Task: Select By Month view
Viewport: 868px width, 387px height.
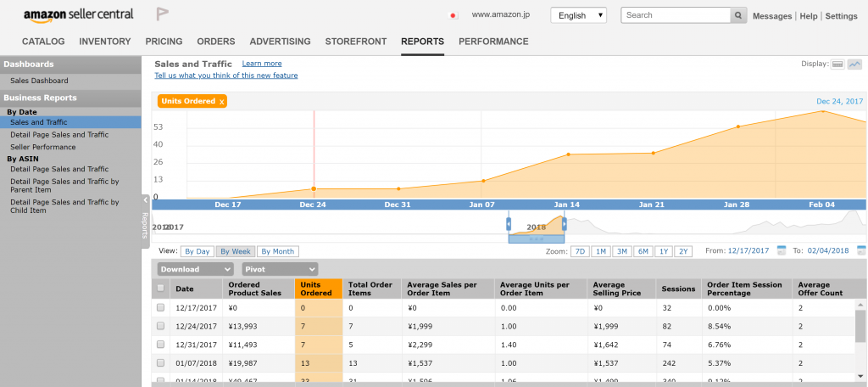Action: click(x=278, y=252)
